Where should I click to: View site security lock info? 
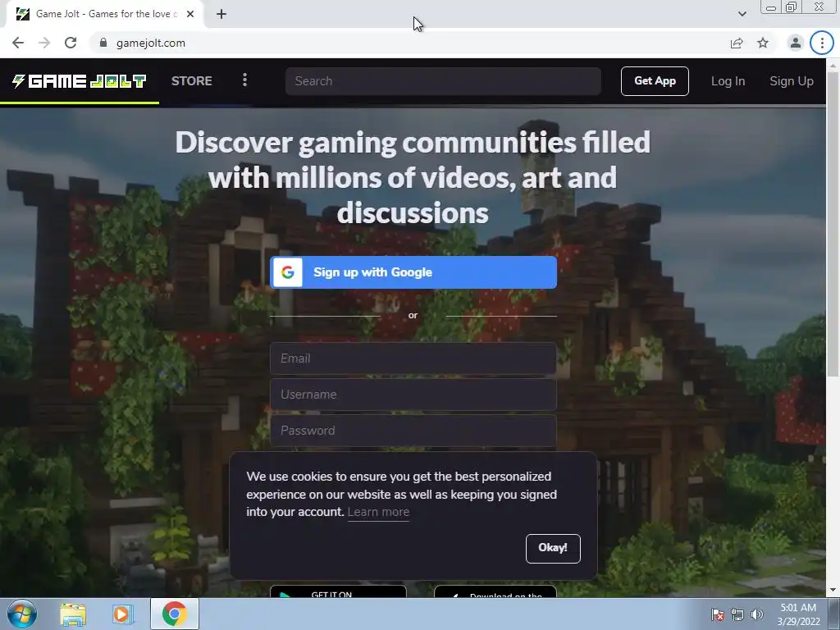tap(103, 43)
